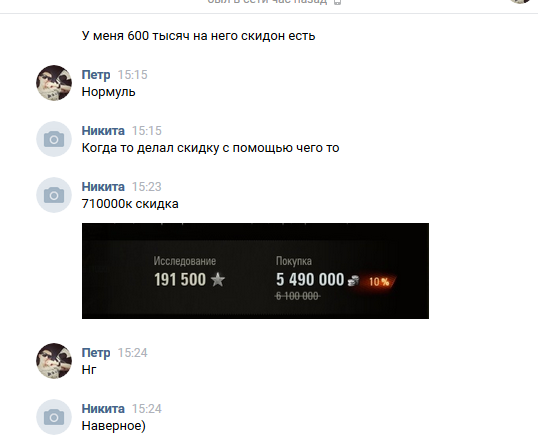Select the short message Нг
The image size is (538, 446).
pyautogui.click(x=89, y=370)
